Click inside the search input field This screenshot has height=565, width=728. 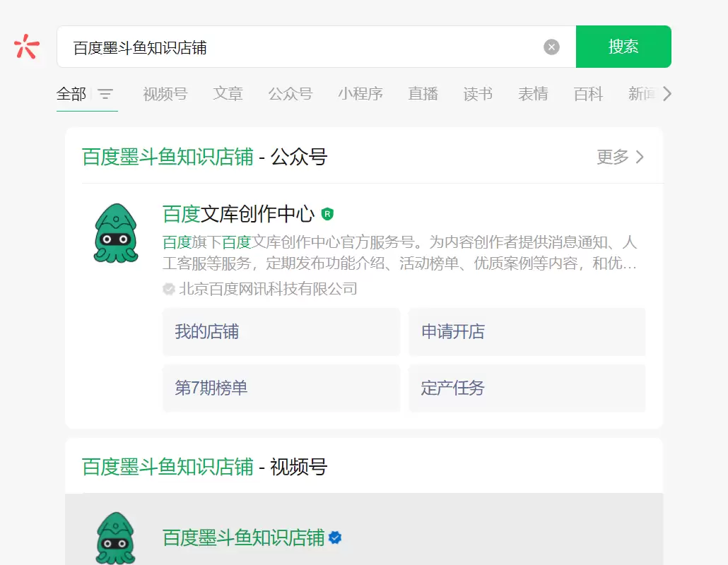pyautogui.click(x=283, y=46)
